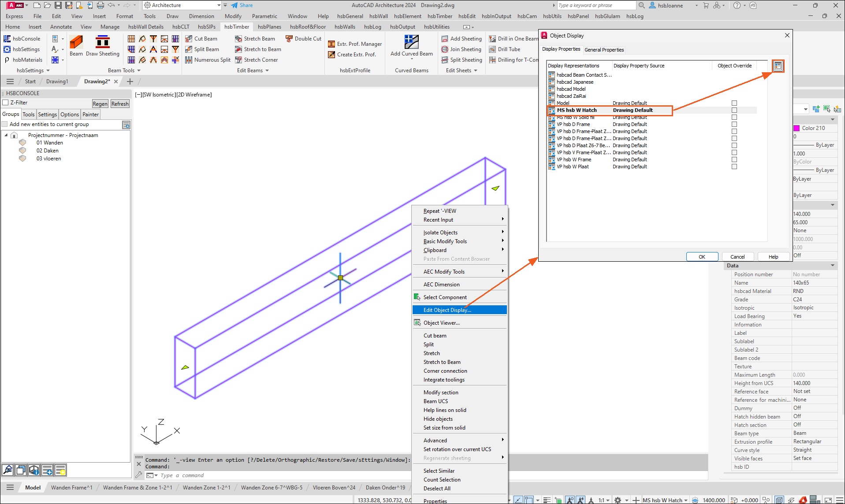Switch to Wanden Frame^1 layout tab

[x=72, y=488]
